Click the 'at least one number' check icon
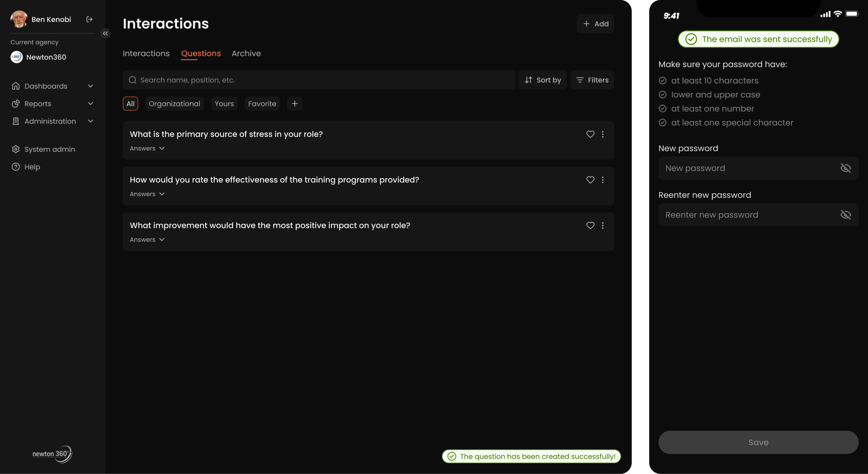The width and height of the screenshot is (868, 474). pos(662,109)
